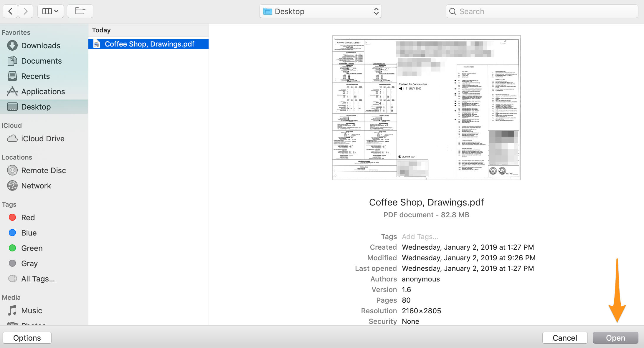This screenshot has width=644, height=348.
Task: Open column view mode dropdown
Action: pos(50,11)
